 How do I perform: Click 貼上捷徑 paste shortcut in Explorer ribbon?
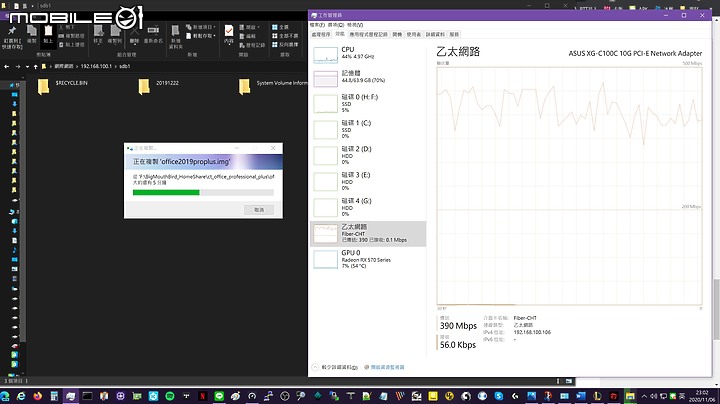(72, 45)
